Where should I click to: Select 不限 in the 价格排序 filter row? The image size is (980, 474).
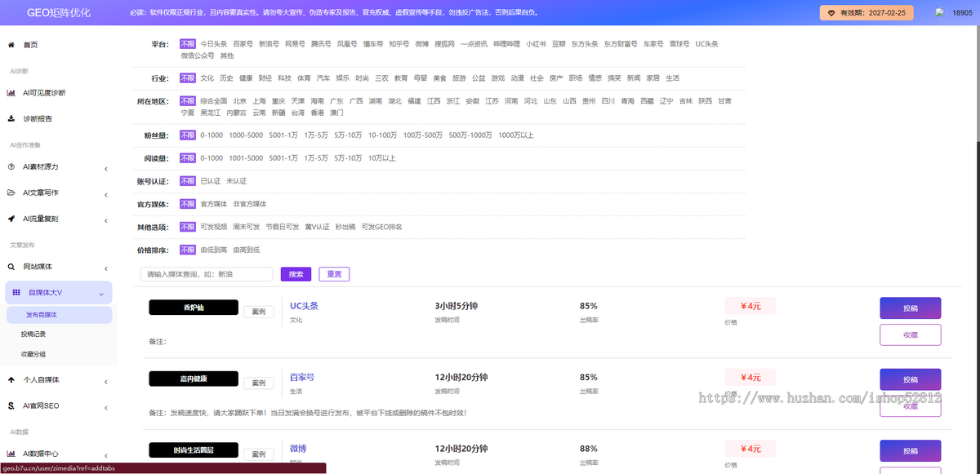[188, 250]
